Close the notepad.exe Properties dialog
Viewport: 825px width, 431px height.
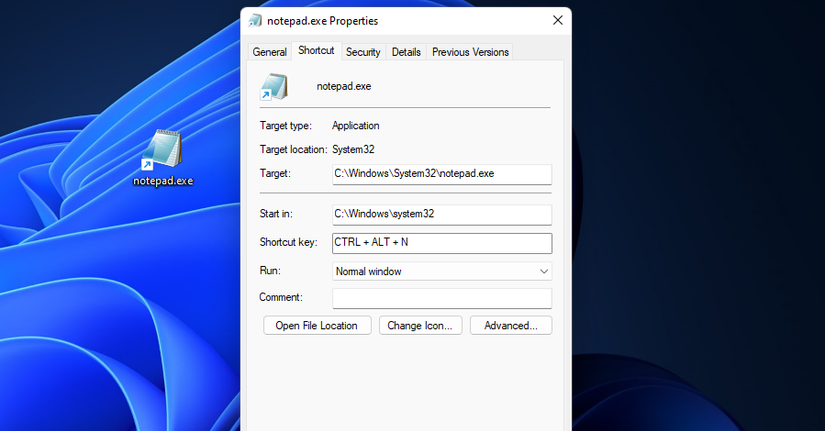(x=558, y=21)
